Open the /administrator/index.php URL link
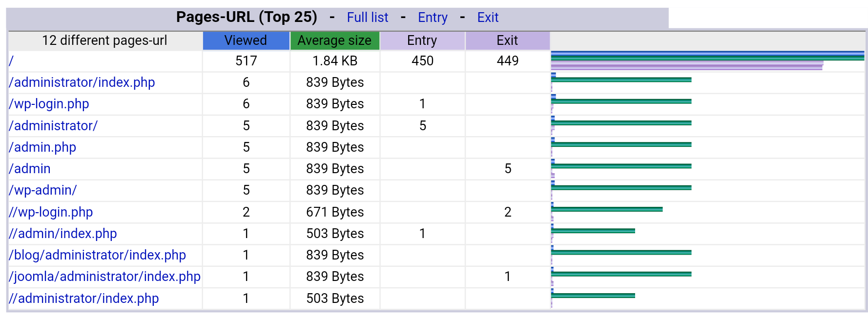 click(82, 82)
